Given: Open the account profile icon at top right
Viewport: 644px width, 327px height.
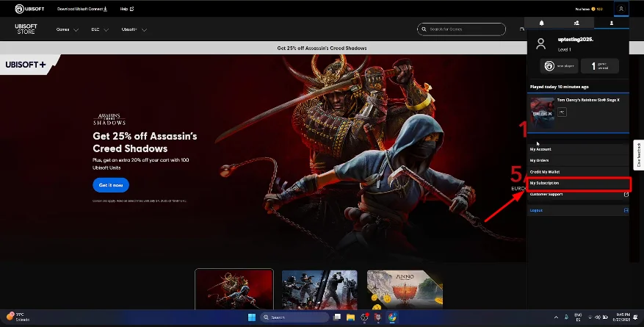Looking at the screenshot, I should pos(621,9).
